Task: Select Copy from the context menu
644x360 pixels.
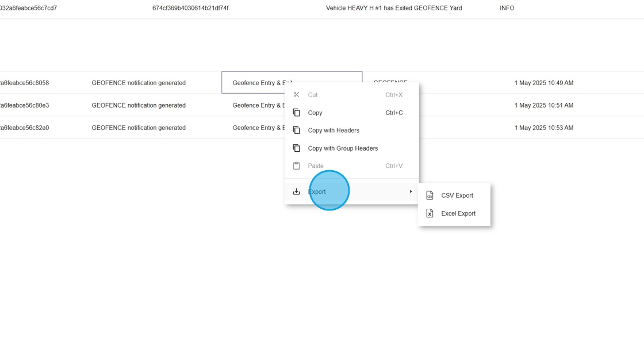Action: click(x=315, y=113)
